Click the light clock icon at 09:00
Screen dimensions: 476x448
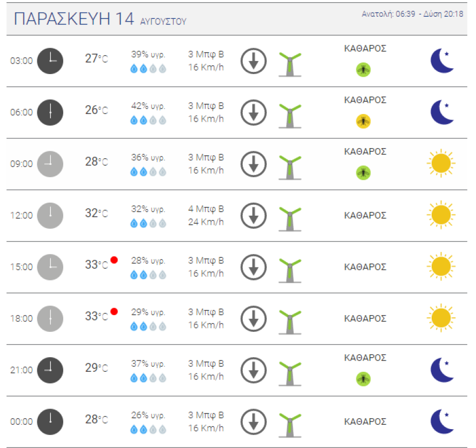(x=50, y=164)
